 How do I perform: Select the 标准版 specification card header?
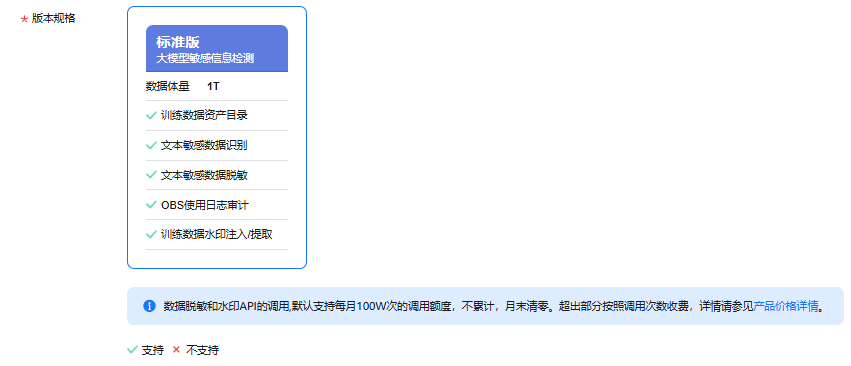click(217, 48)
